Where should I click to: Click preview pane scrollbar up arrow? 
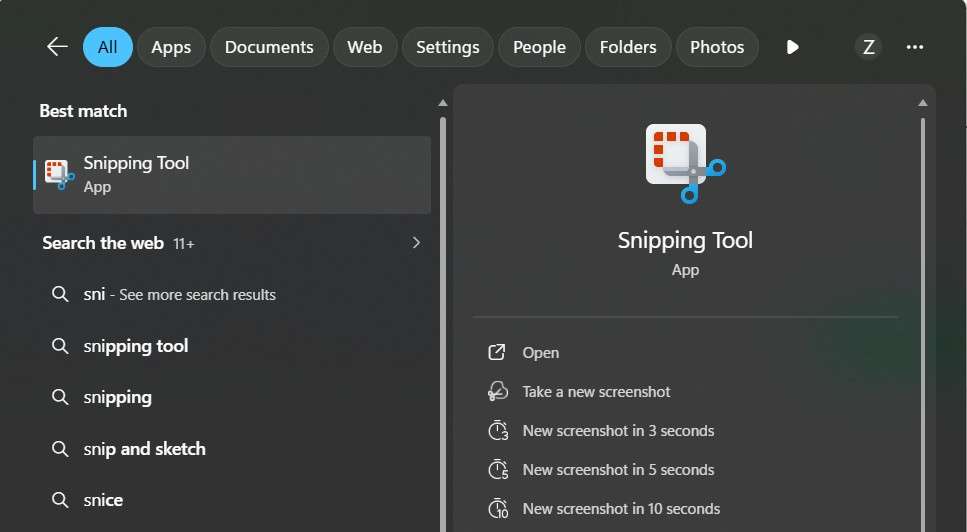tap(923, 103)
